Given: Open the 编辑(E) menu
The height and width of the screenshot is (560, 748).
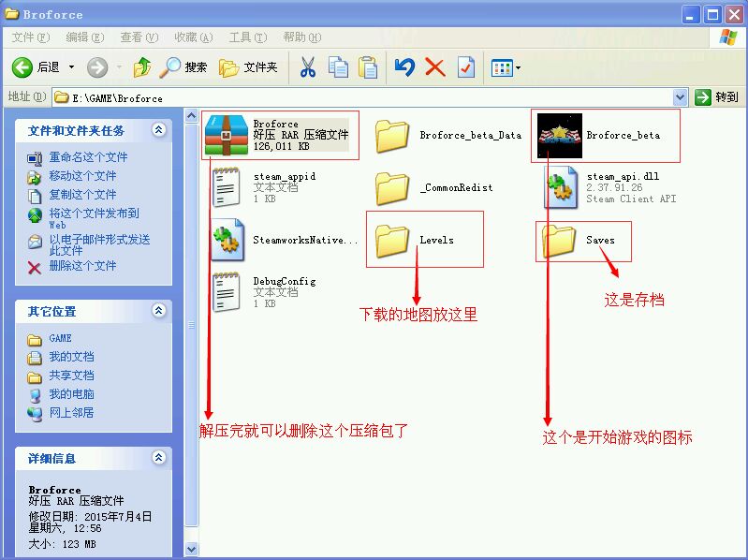Looking at the screenshot, I should coord(85,37).
